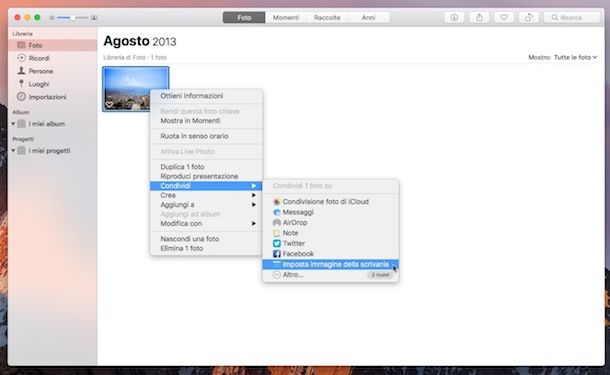Expand the Modifica con submenu
The height and width of the screenshot is (375, 610).
point(206,223)
